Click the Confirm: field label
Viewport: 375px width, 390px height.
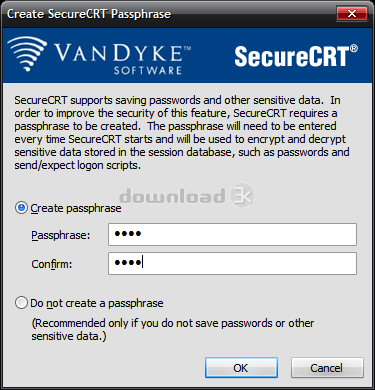click(x=52, y=264)
